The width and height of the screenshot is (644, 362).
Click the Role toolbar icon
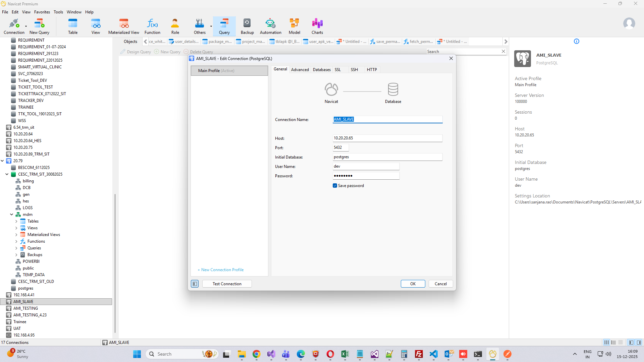point(175,26)
